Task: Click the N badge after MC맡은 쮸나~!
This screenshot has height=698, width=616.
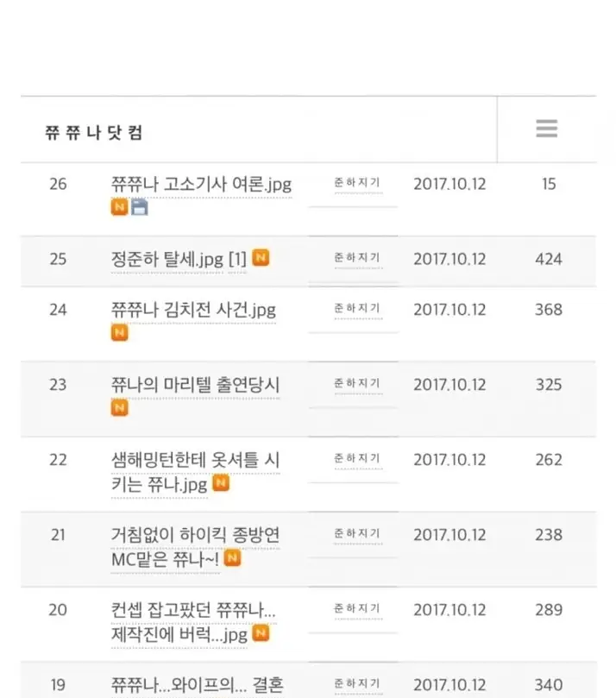Action: [232, 557]
